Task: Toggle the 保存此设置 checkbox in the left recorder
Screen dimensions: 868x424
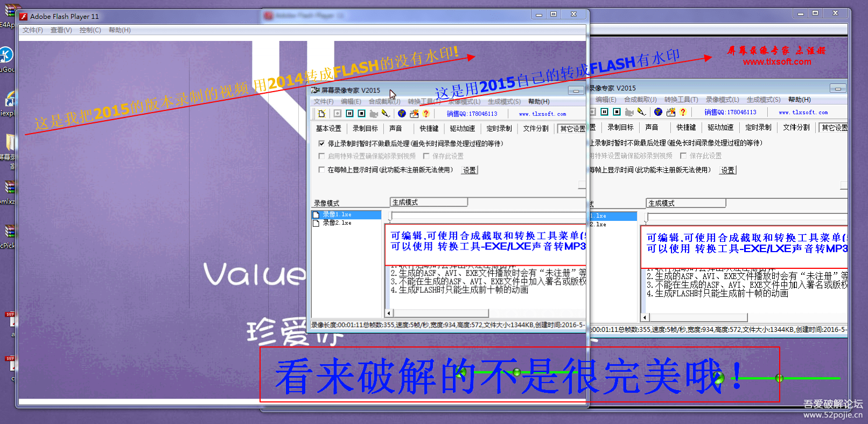Action: (426, 156)
